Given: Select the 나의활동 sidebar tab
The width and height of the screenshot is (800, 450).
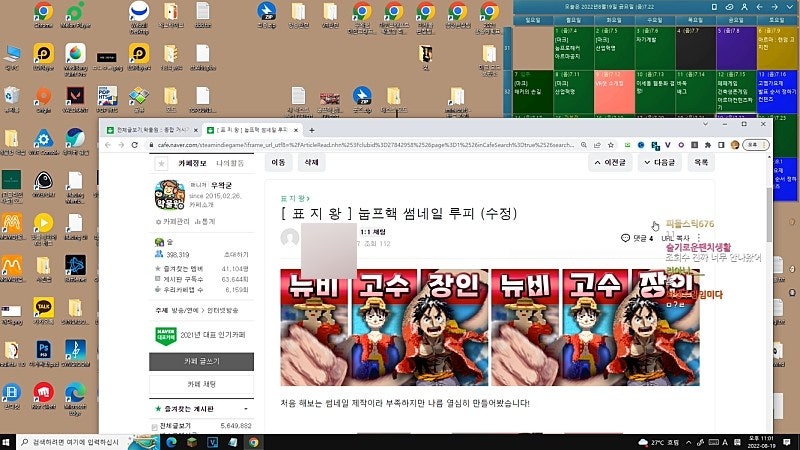Looking at the screenshot, I should [230, 163].
